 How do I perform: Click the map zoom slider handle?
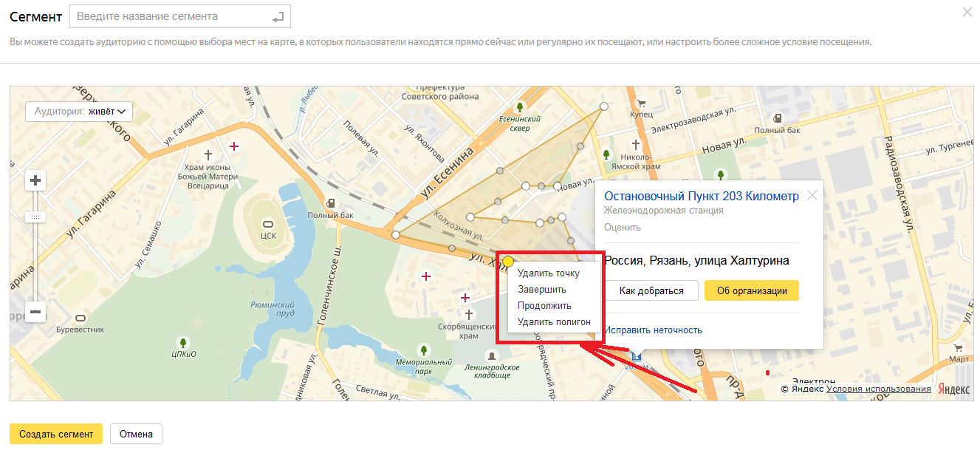(x=35, y=217)
